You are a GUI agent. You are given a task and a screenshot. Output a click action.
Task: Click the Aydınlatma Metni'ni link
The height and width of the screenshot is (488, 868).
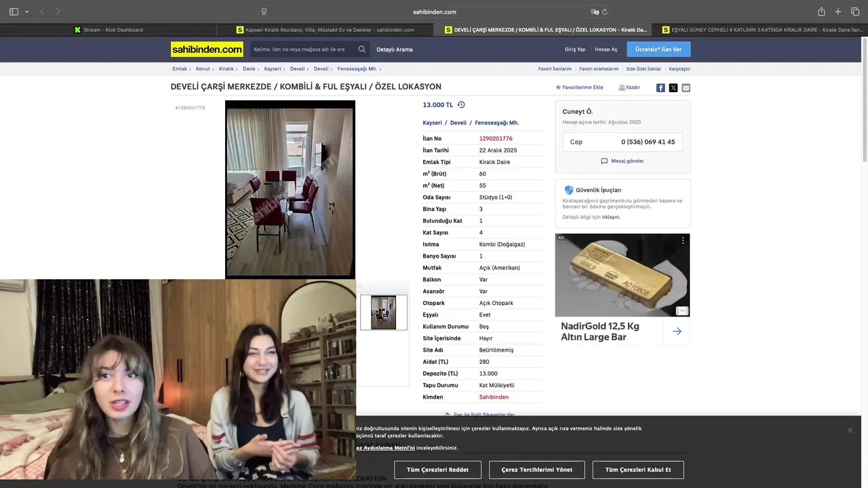(x=385, y=448)
